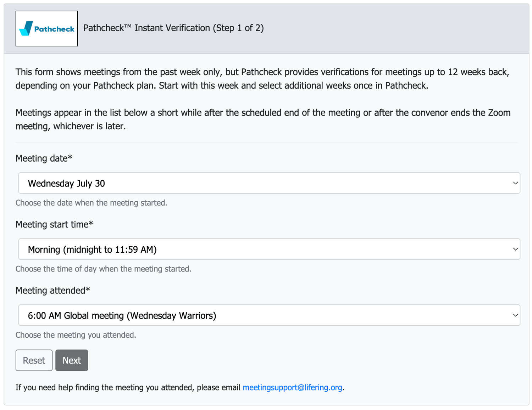Expand the Meeting start time selector
The image size is (532, 410).
(x=269, y=249)
